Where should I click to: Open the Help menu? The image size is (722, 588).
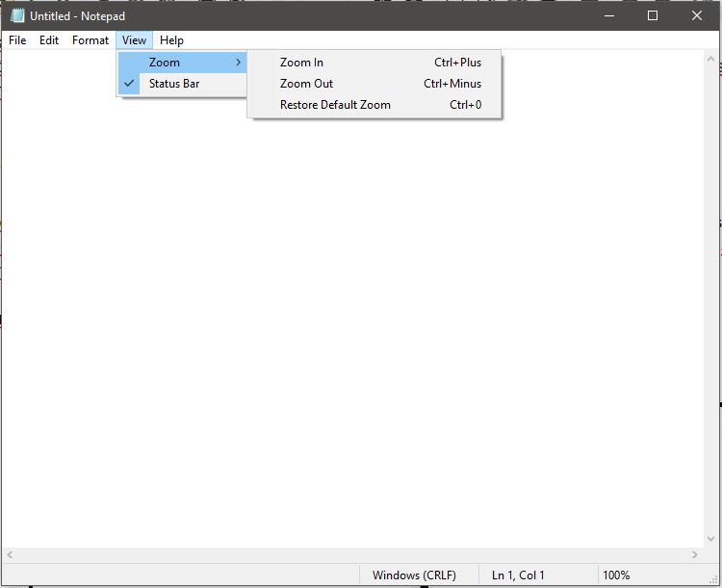tap(171, 40)
